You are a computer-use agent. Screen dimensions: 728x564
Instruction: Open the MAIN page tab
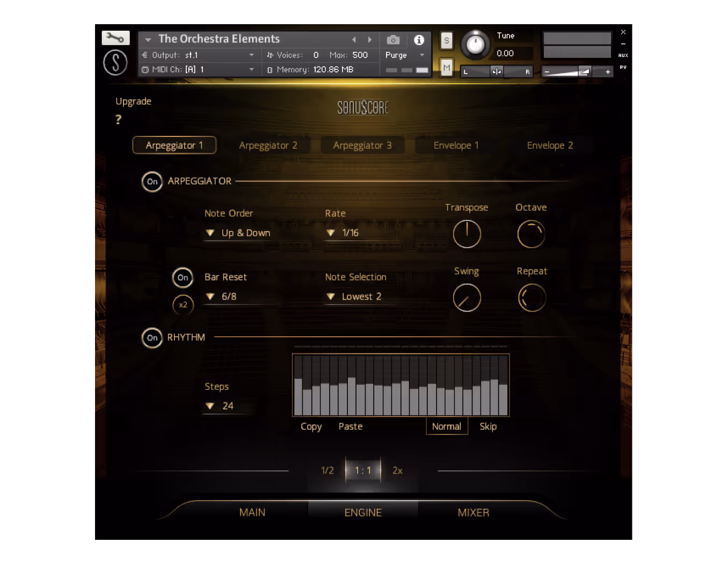tap(252, 512)
